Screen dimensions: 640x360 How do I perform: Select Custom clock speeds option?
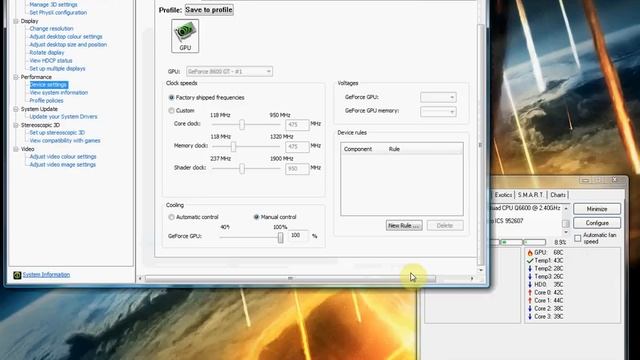(x=171, y=111)
